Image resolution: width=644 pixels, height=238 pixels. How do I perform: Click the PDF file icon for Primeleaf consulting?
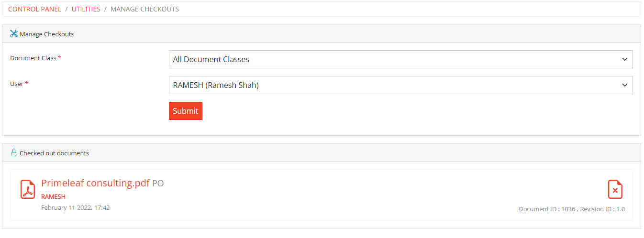click(28, 189)
